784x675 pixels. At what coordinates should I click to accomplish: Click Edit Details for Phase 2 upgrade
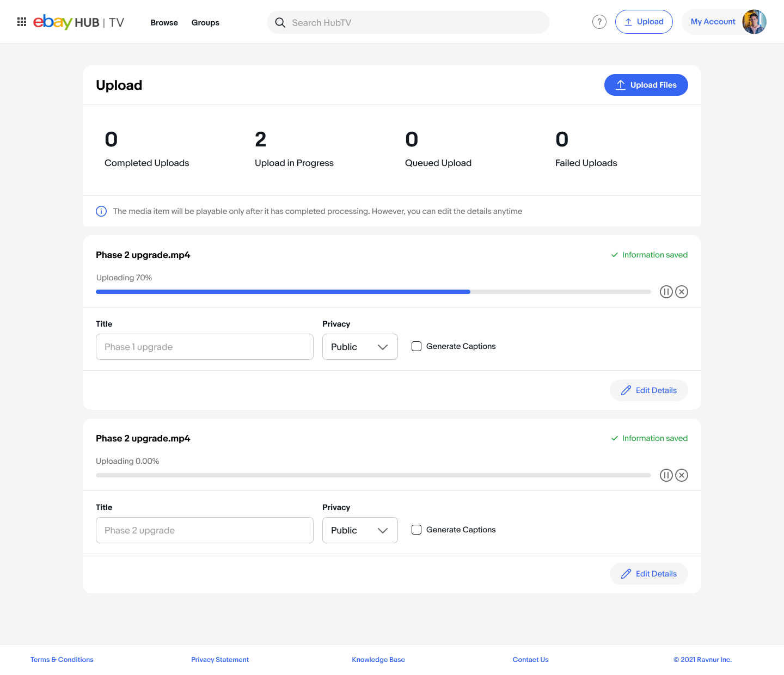(x=649, y=574)
